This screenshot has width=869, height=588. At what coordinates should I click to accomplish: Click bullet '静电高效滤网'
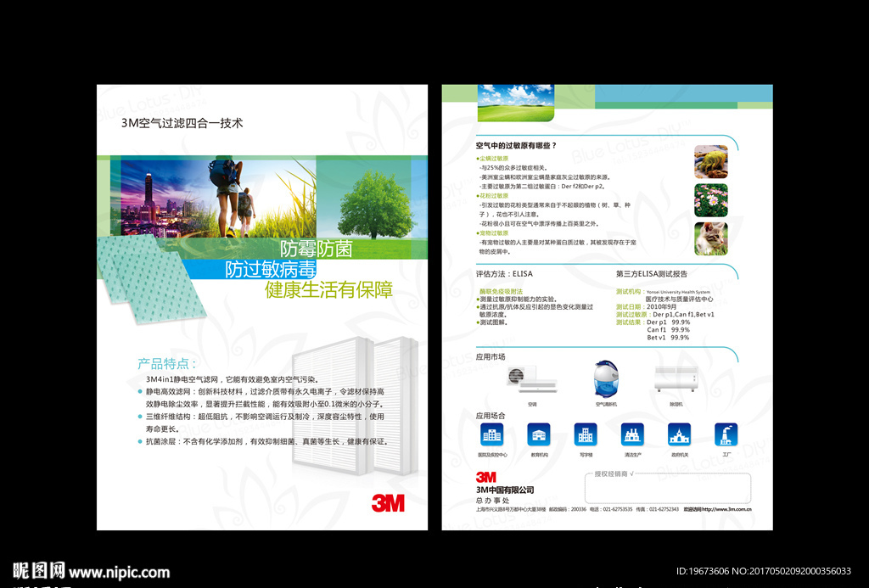click(168, 392)
